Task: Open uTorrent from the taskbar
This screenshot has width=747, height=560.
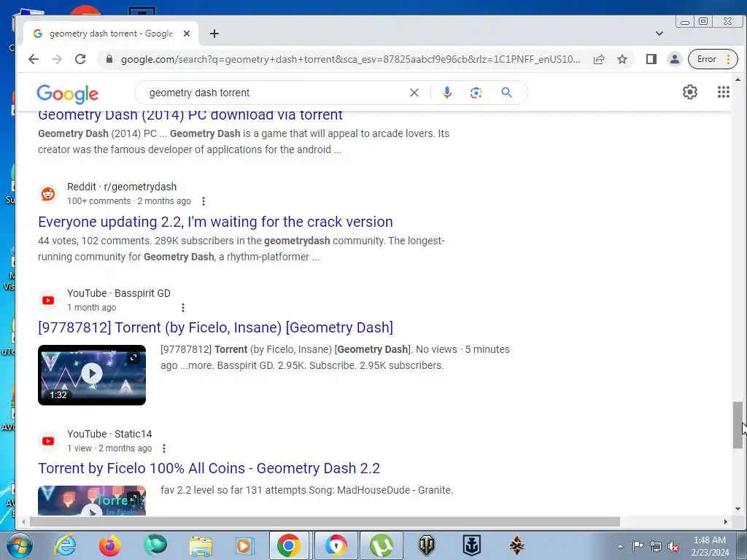Action: [x=381, y=545]
